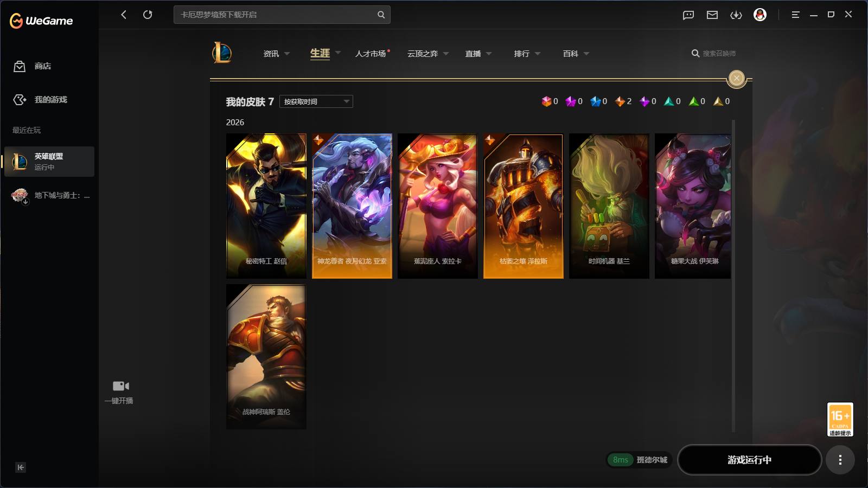This screenshot has width=868, height=488.
Task: Click the 班德尔城 server indicator
Action: tap(652, 460)
